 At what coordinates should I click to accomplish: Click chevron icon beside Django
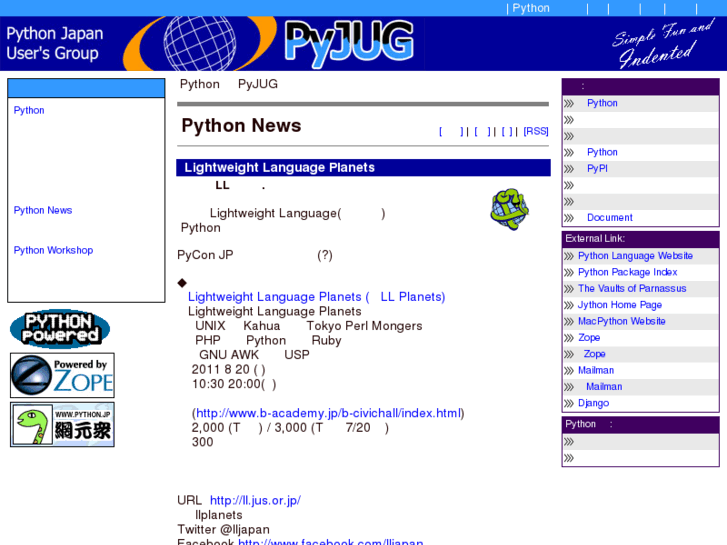[x=569, y=404]
